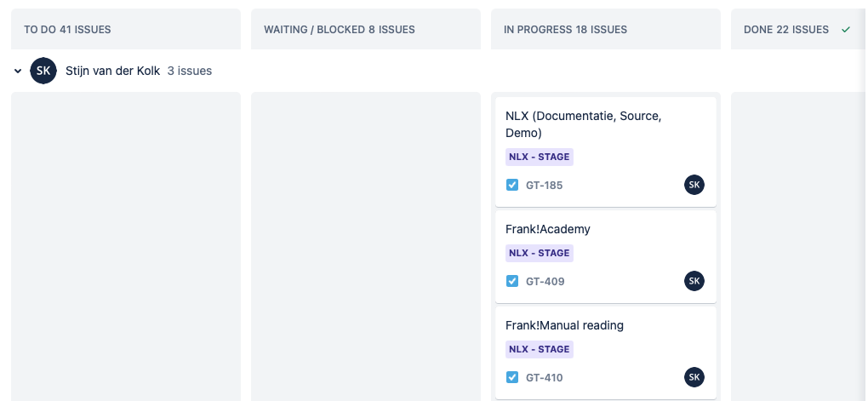Click the task type icon on GT-185

[x=512, y=185]
